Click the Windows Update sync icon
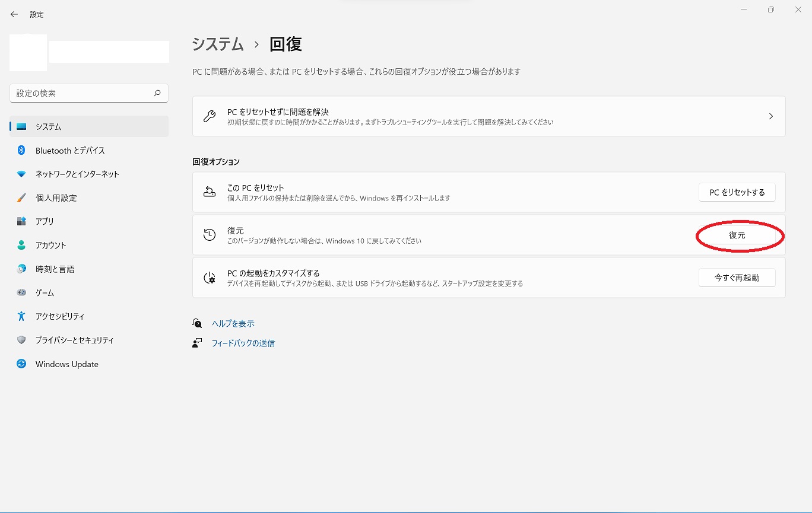 click(21, 364)
